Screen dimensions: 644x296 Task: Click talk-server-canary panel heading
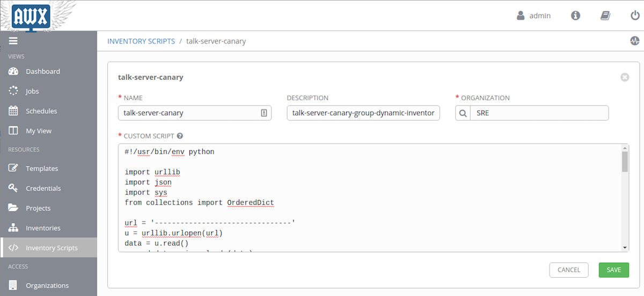coord(150,77)
